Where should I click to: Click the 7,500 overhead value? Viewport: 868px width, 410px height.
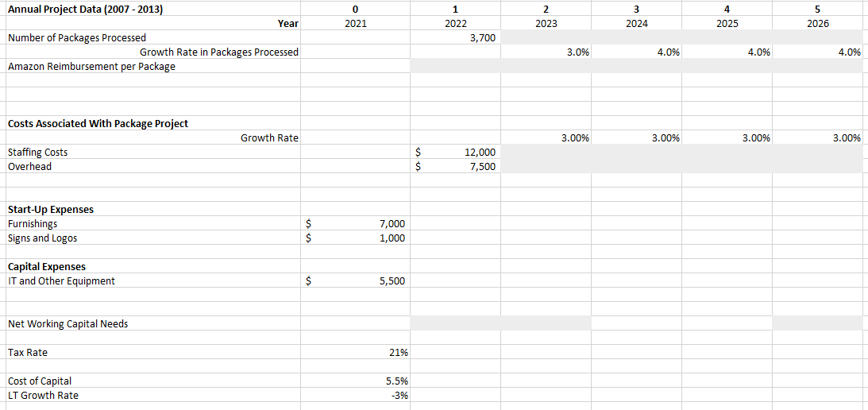pos(483,166)
